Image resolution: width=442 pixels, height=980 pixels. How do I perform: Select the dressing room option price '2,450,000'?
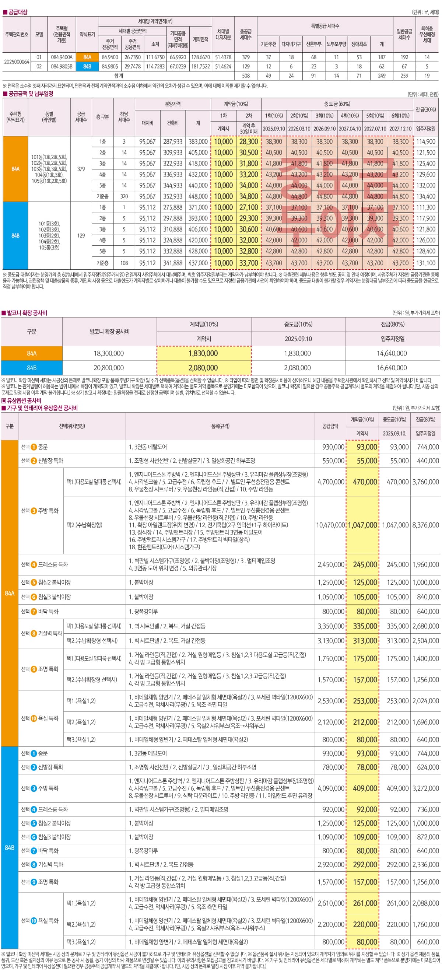coord(331,564)
